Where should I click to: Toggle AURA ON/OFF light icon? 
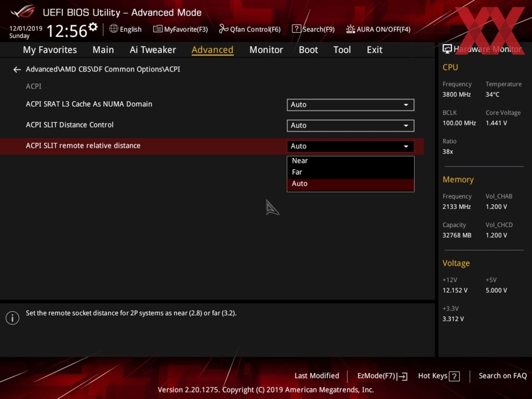pos(350,29)
